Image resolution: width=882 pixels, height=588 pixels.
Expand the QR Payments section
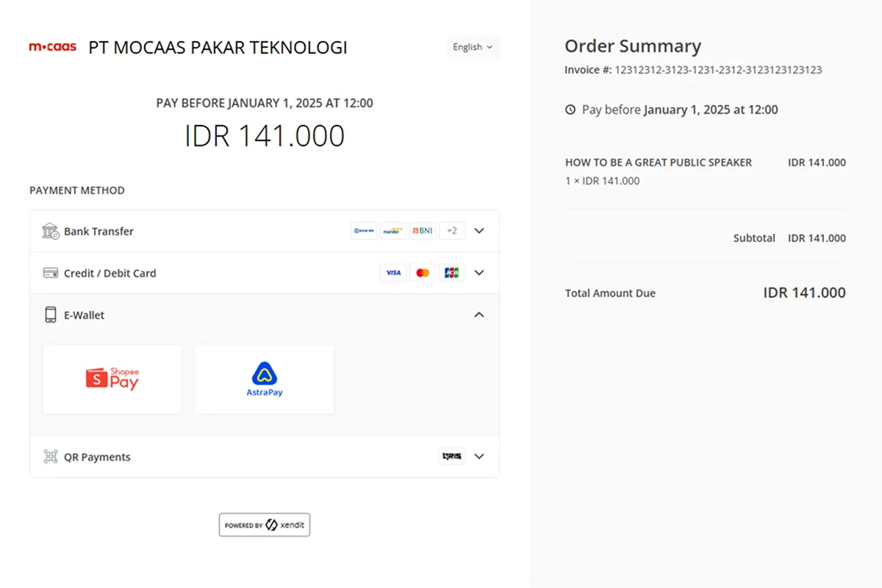point(479,456)
